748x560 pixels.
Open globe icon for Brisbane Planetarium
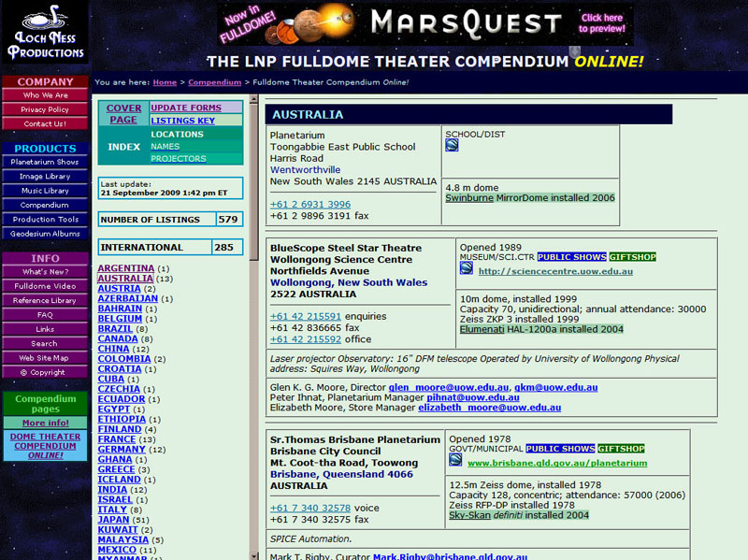tap(455, 460)
